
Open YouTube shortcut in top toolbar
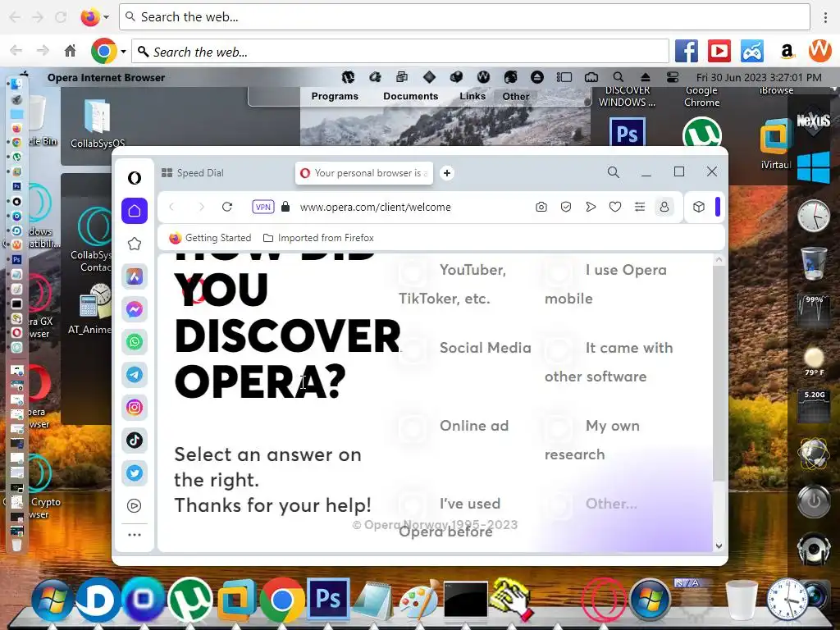(719, 52)
